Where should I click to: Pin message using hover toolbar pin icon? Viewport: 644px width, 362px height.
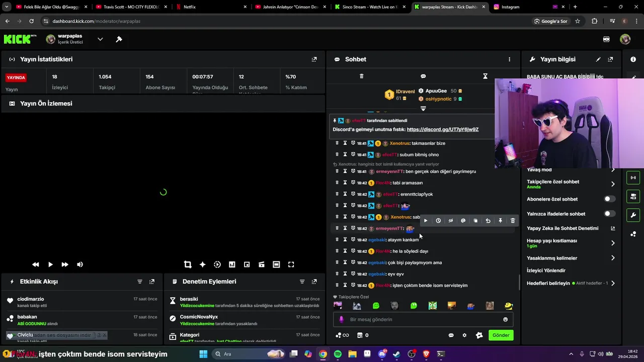tap(500, 221)
